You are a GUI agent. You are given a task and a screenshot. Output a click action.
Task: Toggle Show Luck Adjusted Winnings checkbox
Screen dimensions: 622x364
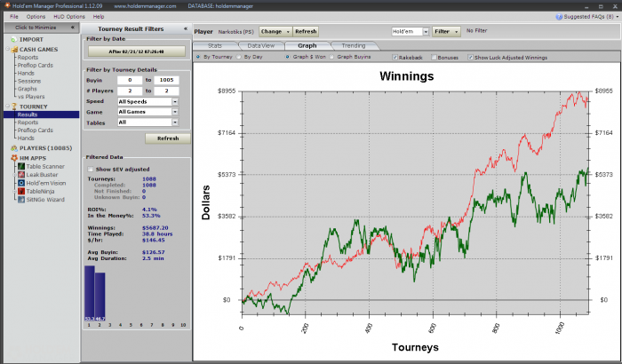coord(470,57)
